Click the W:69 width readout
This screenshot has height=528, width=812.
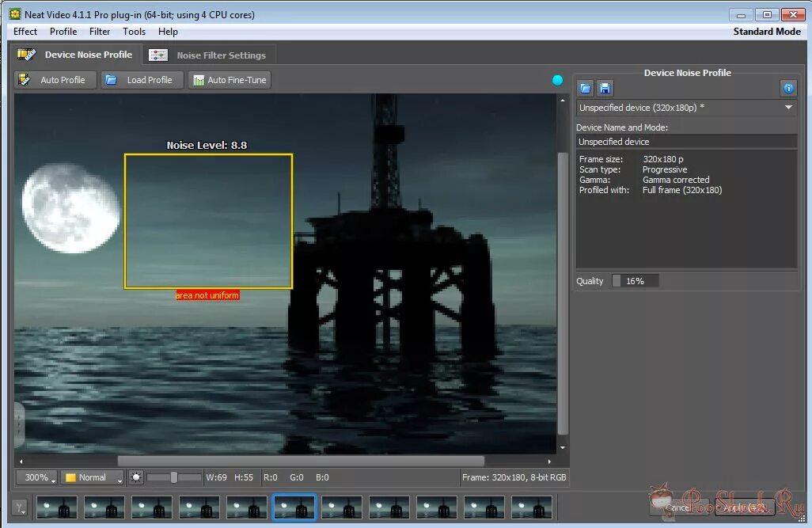tap(217, 477)
